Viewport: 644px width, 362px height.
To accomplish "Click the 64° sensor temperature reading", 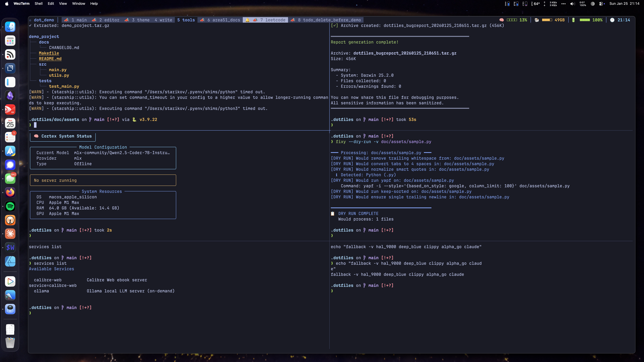I will tap(535, 4).
